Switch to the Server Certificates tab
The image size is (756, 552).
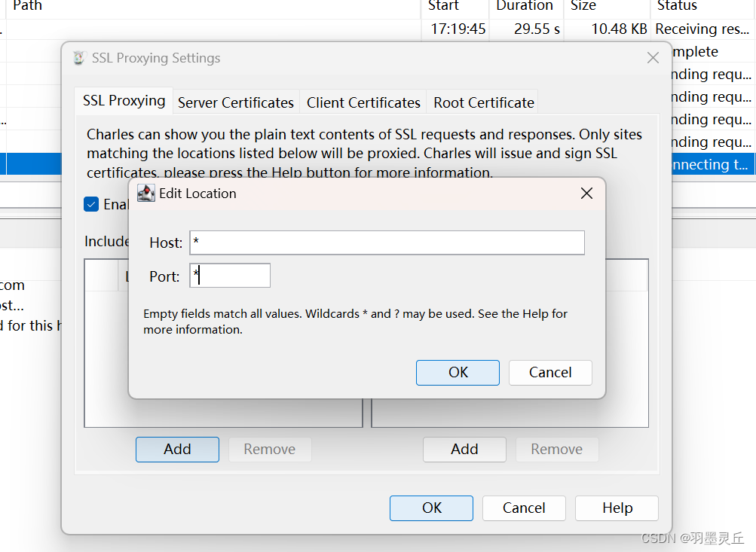(x=236, y=102)
